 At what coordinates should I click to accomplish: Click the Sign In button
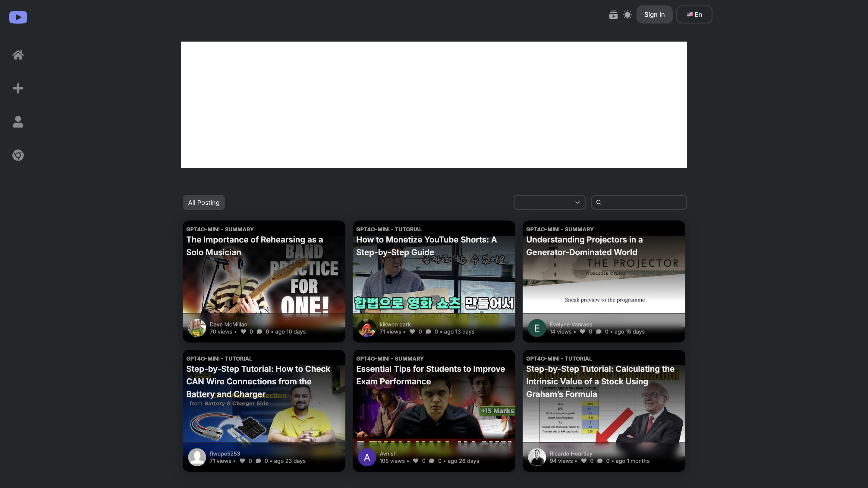pyautogui.click(x=654, y=14)
